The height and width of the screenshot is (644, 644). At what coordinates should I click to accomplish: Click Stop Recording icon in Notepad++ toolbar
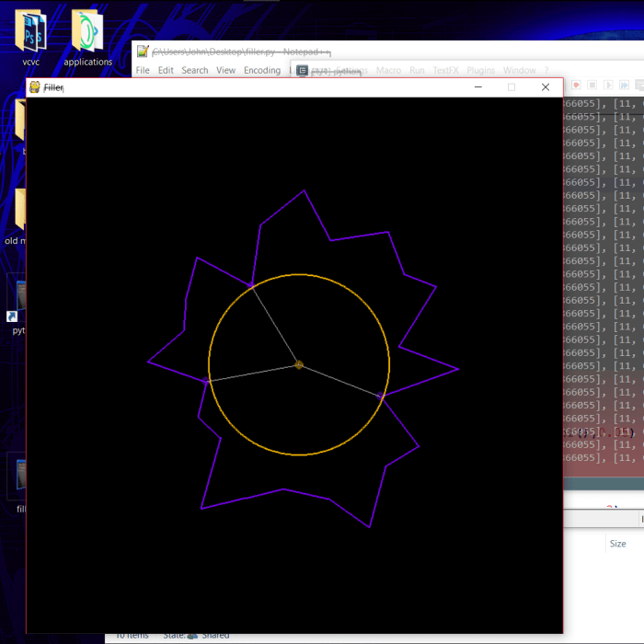pos(592,85)
